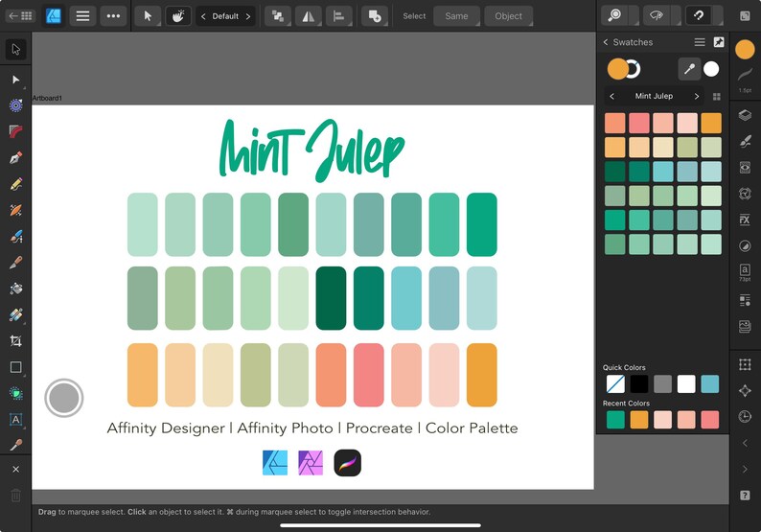Open the Navigator studio
This screenshot has height=532, width=761.
(x=745, y=391)
